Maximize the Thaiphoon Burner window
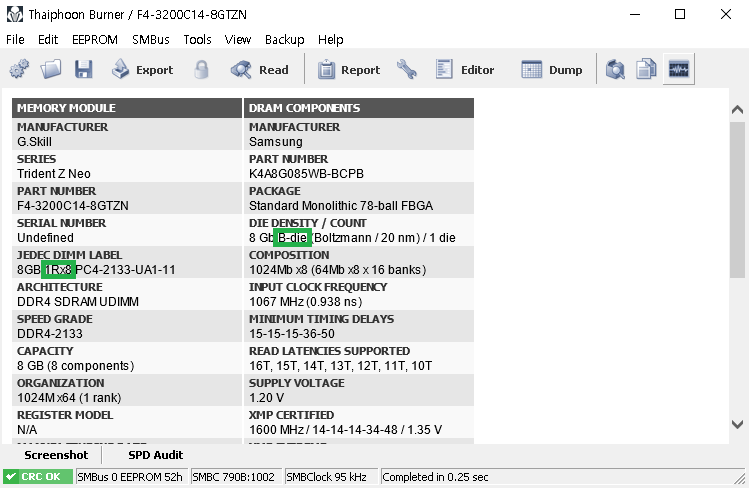749x488 pixels. point(680,14)
